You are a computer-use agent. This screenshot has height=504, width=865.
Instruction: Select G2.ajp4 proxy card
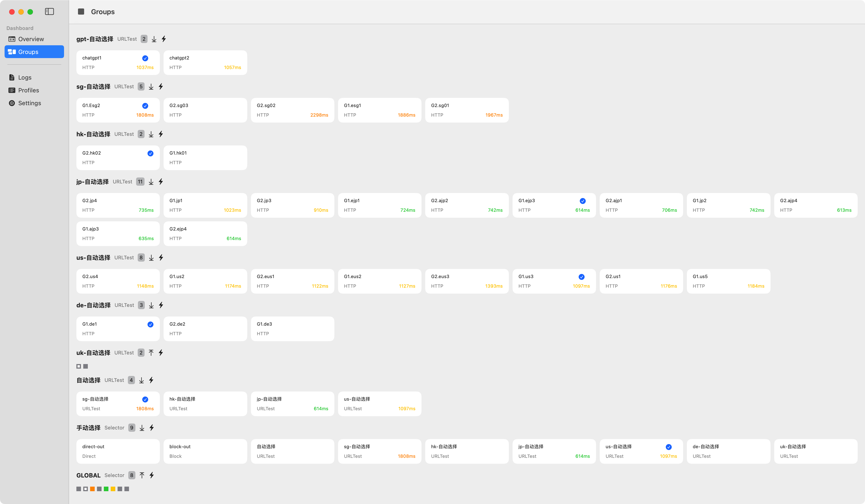pyautogui.click(x=816, y=205)
